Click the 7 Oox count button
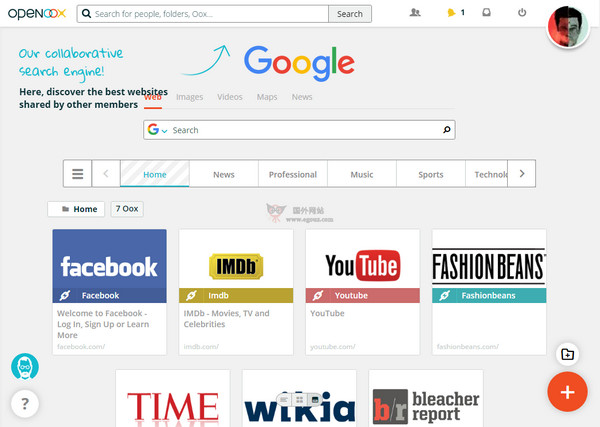 (127, 209)
